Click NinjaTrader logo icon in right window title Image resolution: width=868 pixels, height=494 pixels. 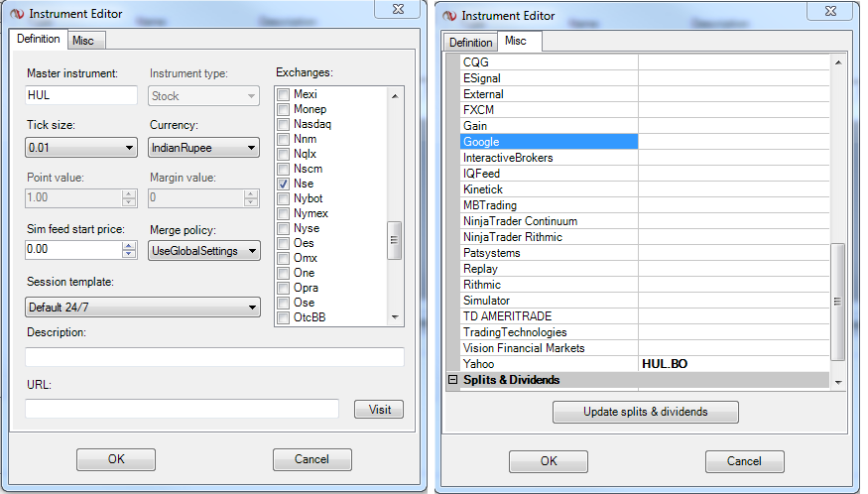click(x=449, y=16)
